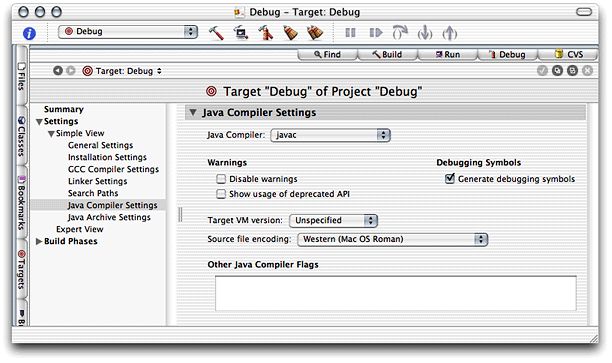Select Search Paths item
The image size is (612, 363).
tap(93, 193)
